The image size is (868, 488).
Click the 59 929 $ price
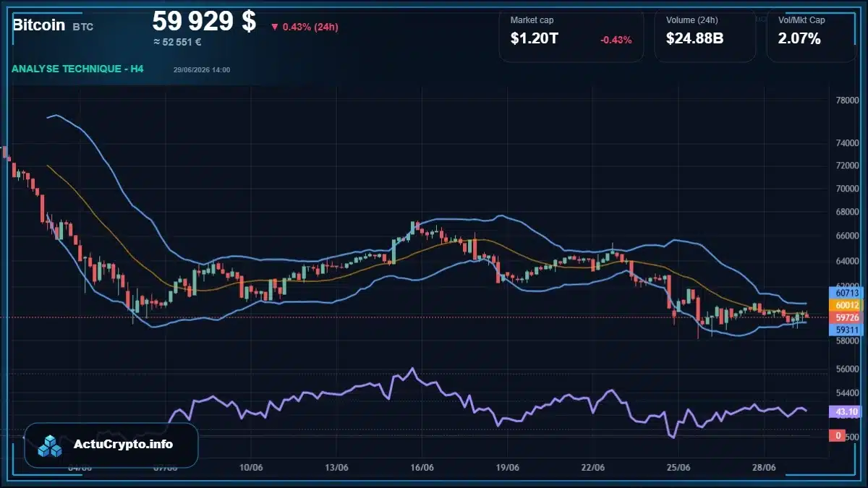pyautogui.click(x=204, y=21)
